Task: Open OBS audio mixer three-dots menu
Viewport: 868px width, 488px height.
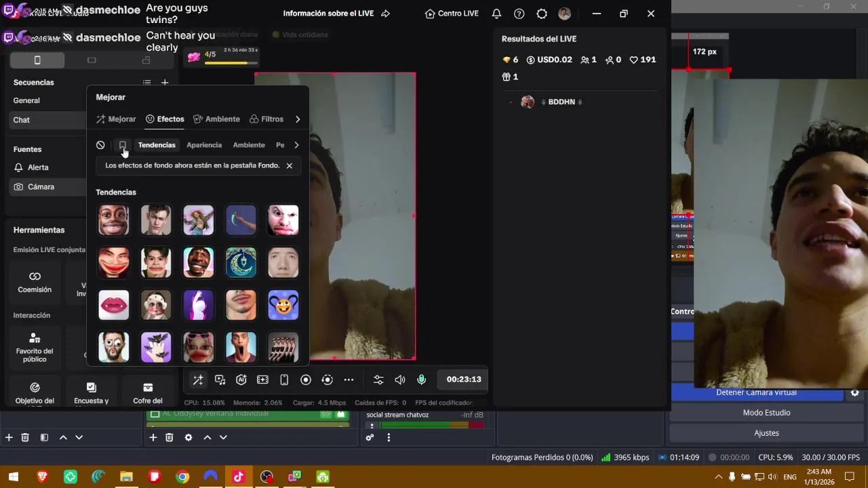Action: [x=389, y=438]
